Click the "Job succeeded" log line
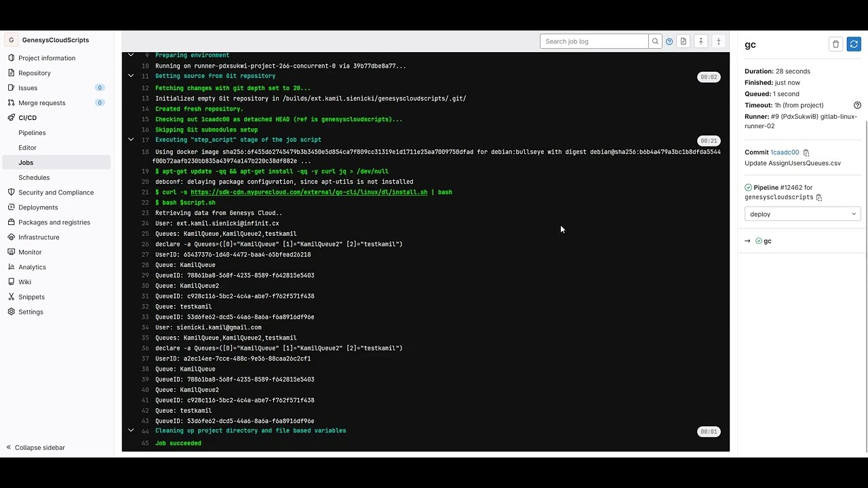 [x=178, y=443]
